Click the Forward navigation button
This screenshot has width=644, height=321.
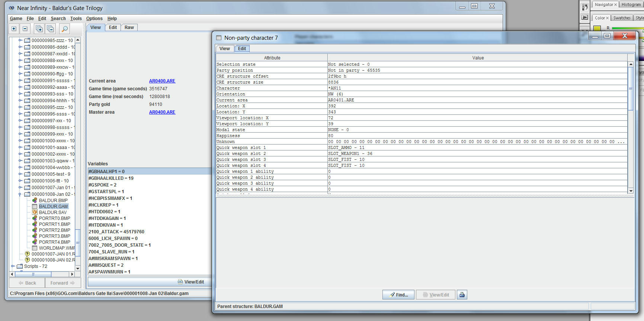point(63,283)
